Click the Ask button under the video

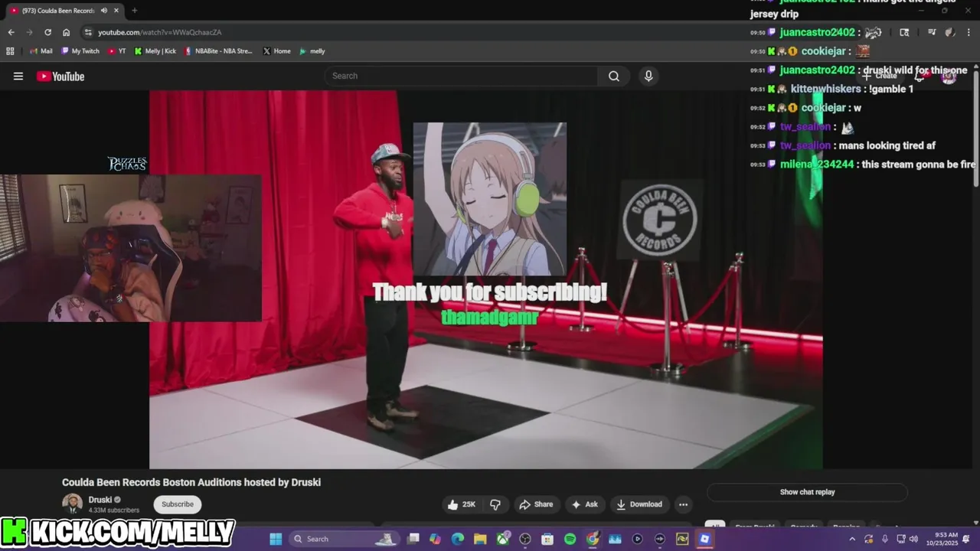pos(584,504)
